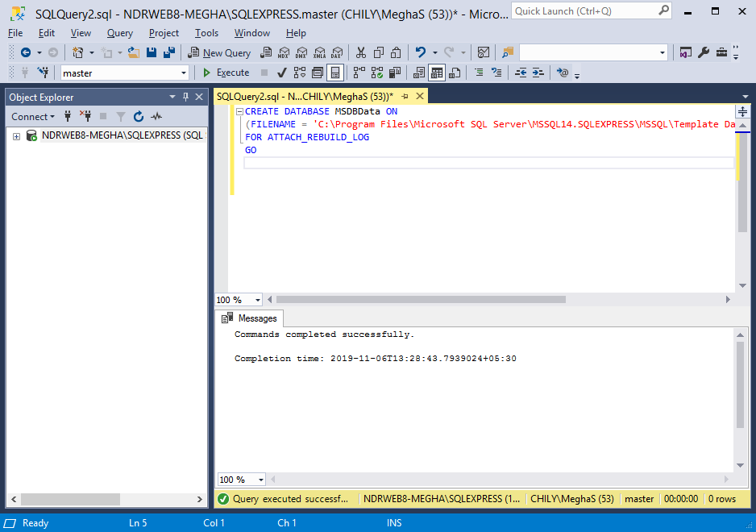This screenshot has height=532, width=756.
Task: Click the query editor horizontal scrollbar thumb
Action: coord(421,300)
